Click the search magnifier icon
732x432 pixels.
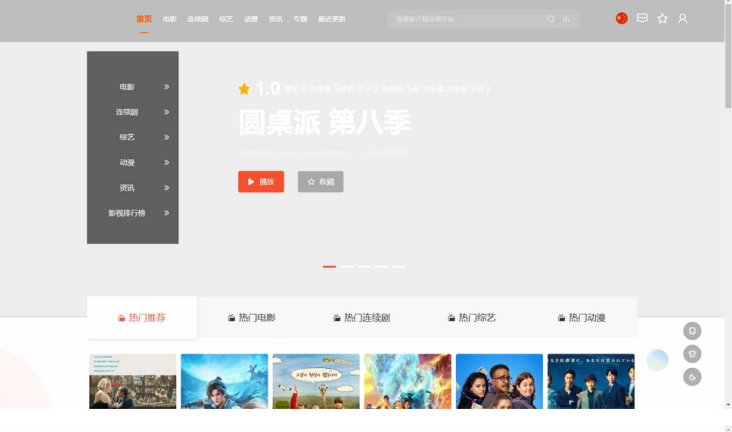pos(551,19)
